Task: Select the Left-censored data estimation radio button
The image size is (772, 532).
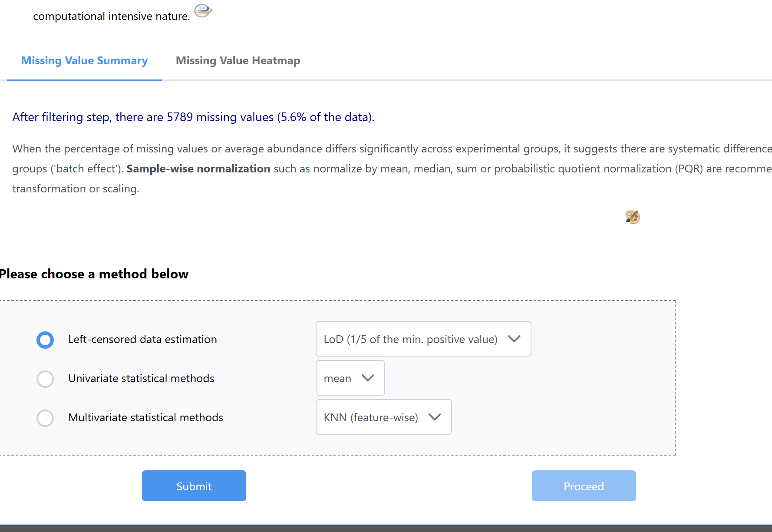Action: [45, 340]
